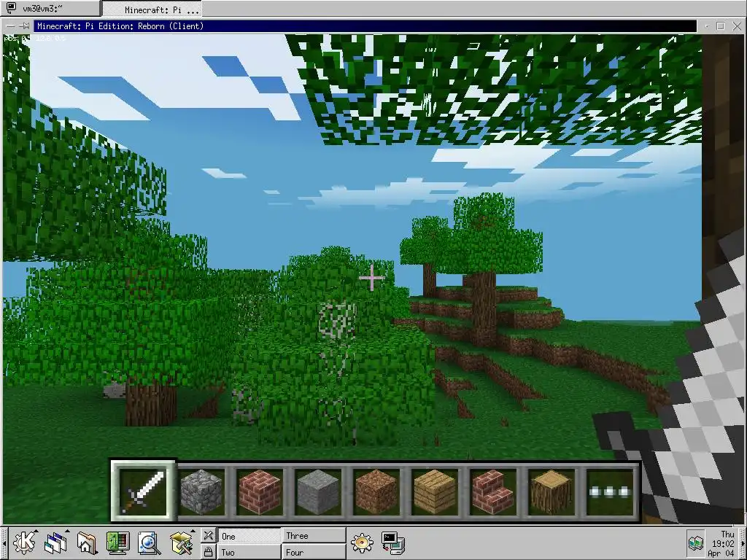Select the wooden planks block in hotbar
The width and height of the screenshot is (747, 560).
pyautogui.click(x=435, y=491)
